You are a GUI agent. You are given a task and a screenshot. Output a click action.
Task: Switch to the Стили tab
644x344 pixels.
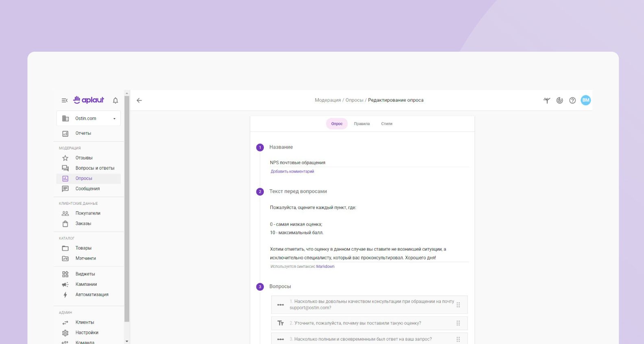coord(387,124)
